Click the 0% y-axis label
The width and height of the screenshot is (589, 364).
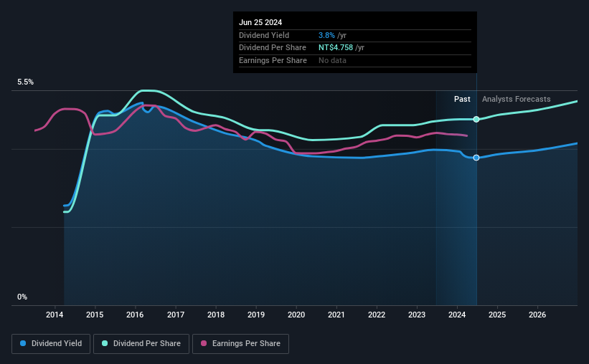click(x=22, y=297)
